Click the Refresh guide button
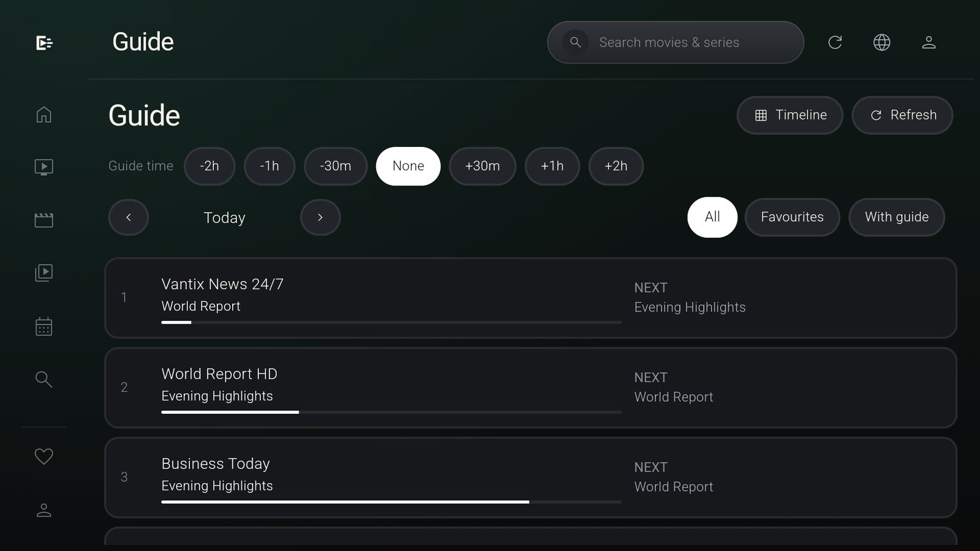 (x=903, y=115)
